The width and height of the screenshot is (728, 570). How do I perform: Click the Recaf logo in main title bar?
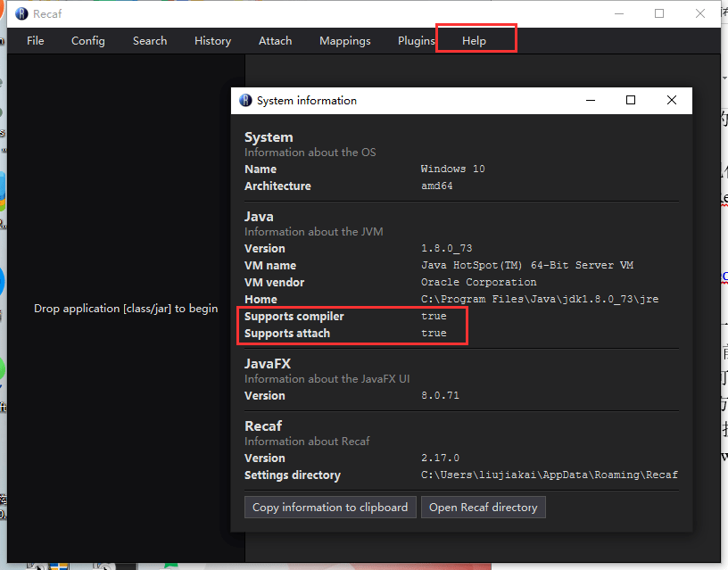[x=21, y=14]
